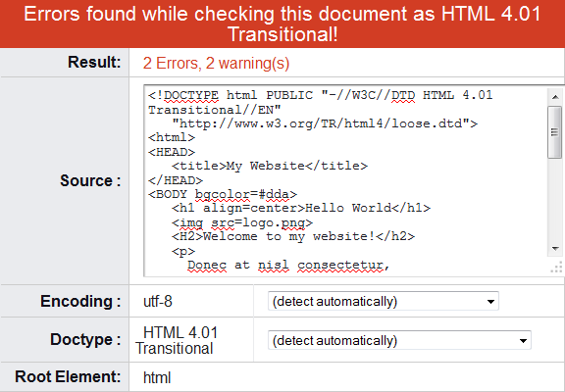Open the Encoding detect automatically dropdown
The height and width of the screenshot is (392, 565).
coord(383,301)
